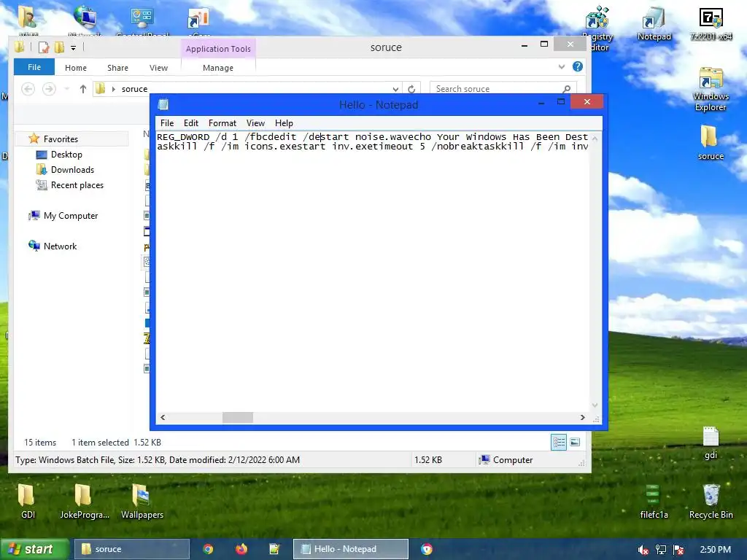Open the soruce folder on the desktop
This screenshot has height=560, width=747.
711,142
